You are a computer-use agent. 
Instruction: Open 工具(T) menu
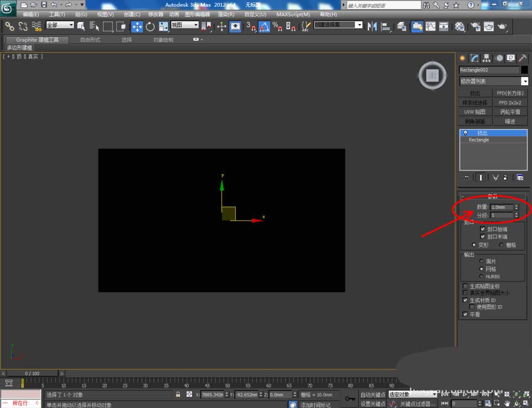tap(57, 14)
